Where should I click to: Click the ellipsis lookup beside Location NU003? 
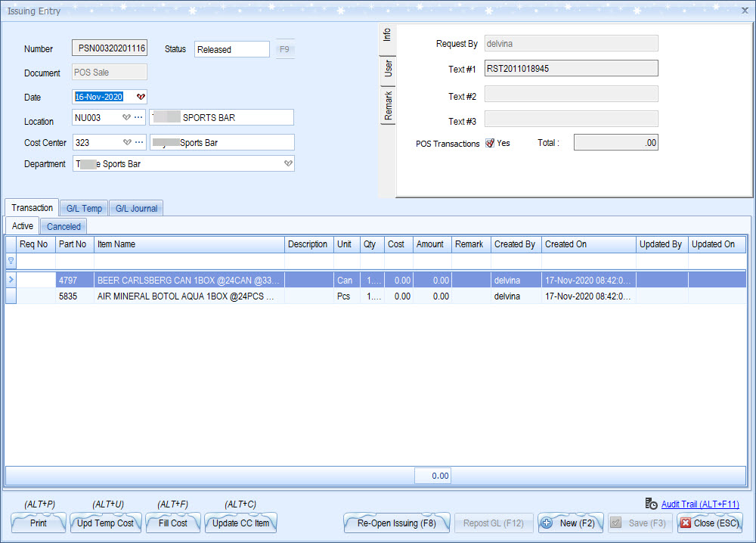(138, 117)
